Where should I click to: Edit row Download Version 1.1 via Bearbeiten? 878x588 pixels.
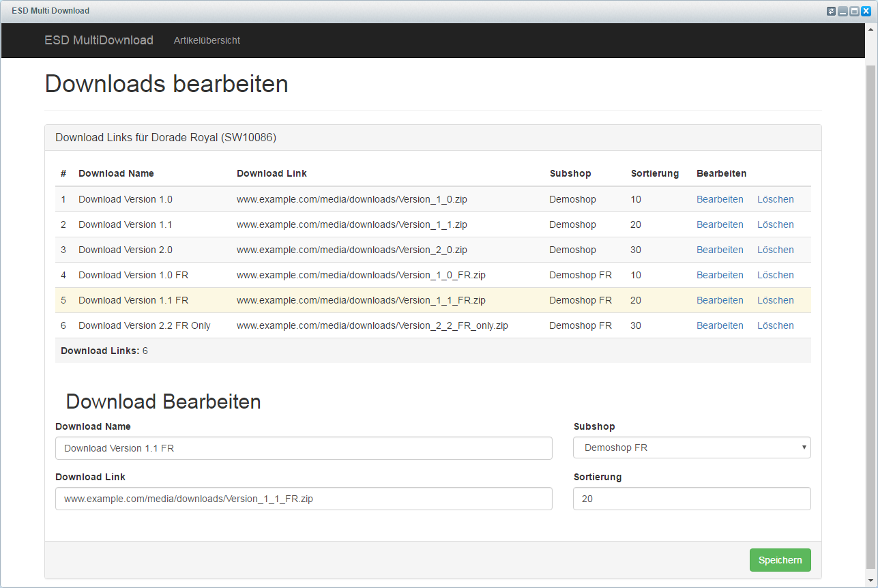pos(720,224)
